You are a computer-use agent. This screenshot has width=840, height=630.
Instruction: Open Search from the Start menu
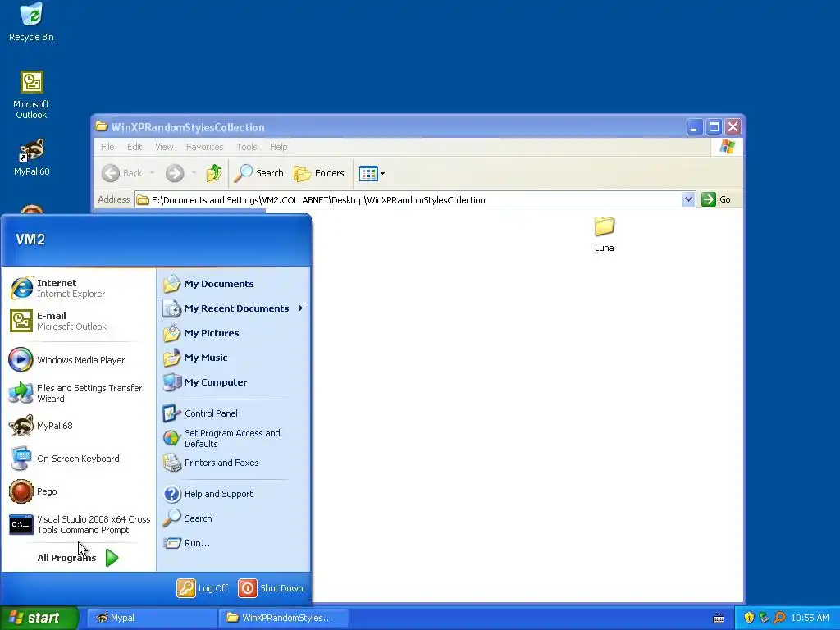coord(234,518)
